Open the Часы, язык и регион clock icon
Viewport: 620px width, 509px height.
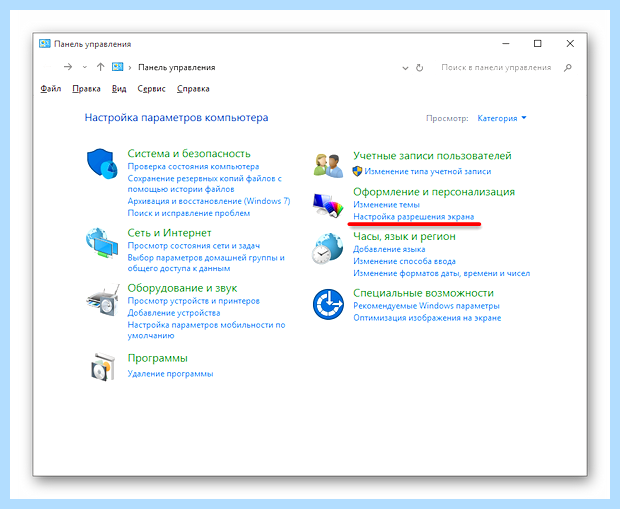click(327, 249)
